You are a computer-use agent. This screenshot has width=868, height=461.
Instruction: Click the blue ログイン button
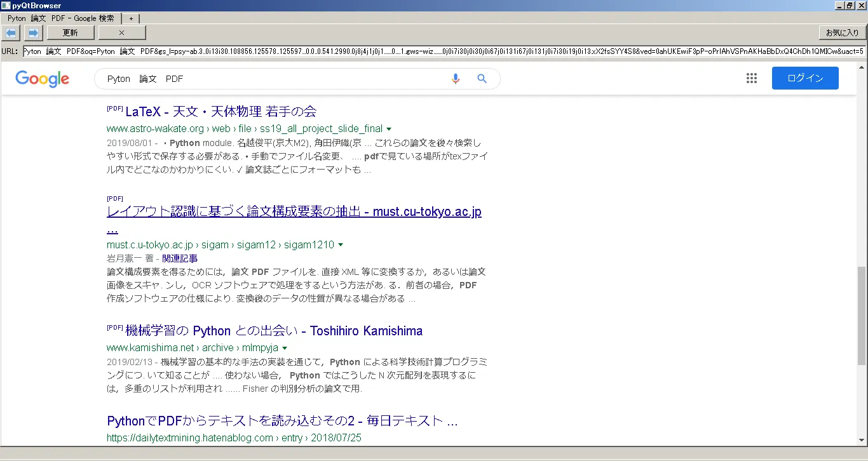coord(805,78)
